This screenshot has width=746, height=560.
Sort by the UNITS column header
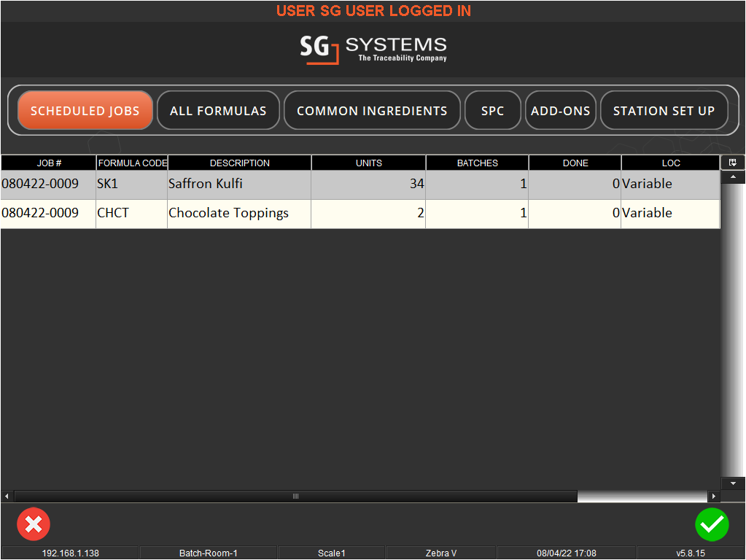click(x=369, y=163)
